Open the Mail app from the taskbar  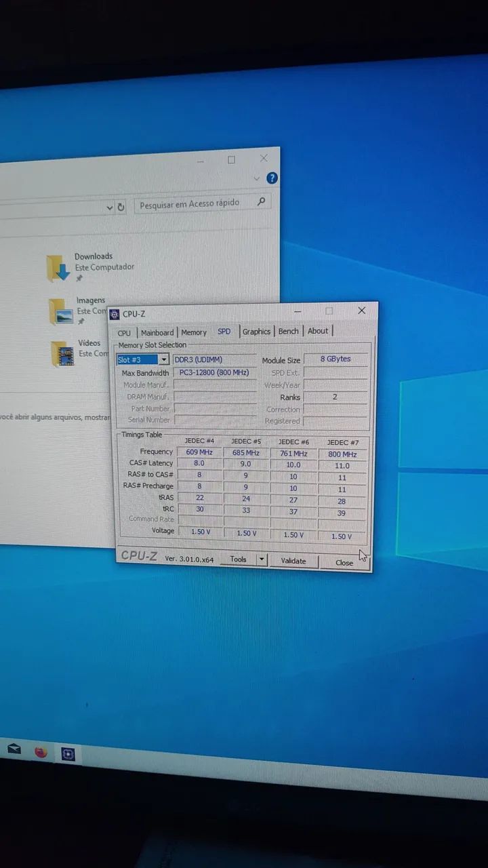point(14,749)
